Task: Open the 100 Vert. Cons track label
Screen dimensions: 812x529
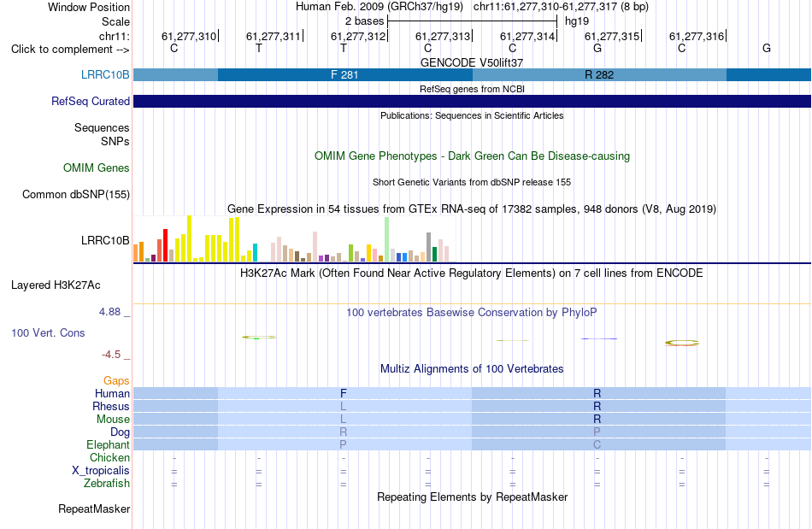Action: (x=48, y=332)
